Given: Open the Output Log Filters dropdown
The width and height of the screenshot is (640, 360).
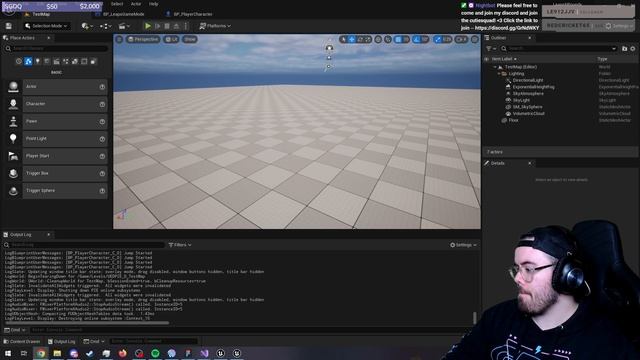Looking at the screenshot, I should pyautogui.click(x=180, y=245).
